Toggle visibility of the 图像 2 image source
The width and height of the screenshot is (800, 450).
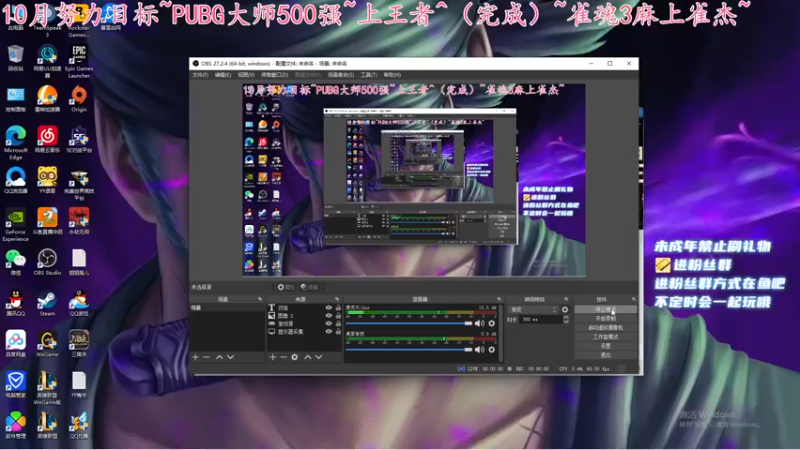coord(329,316)
